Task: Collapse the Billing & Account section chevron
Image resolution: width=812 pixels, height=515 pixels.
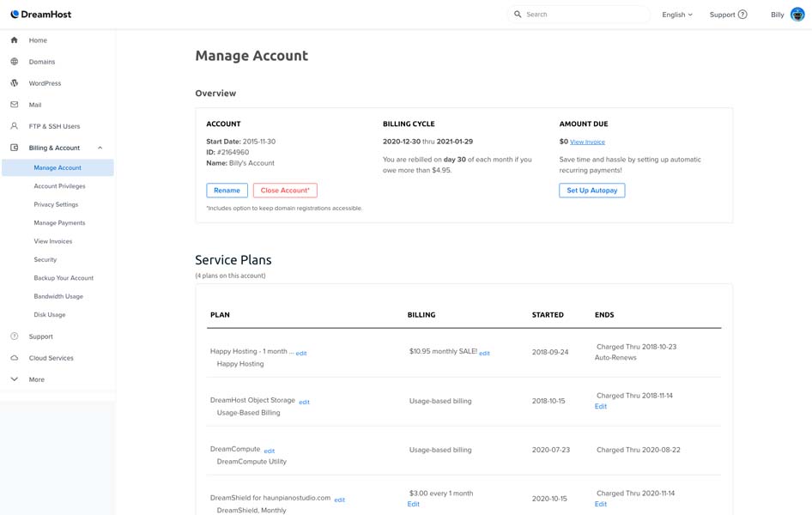Action: (x=100, y=148)
